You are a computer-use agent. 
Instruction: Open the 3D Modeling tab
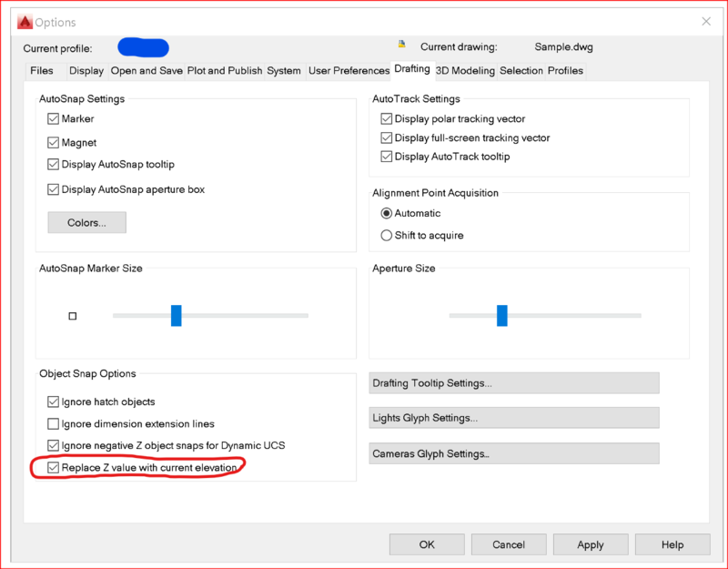(x=465, y=71)
